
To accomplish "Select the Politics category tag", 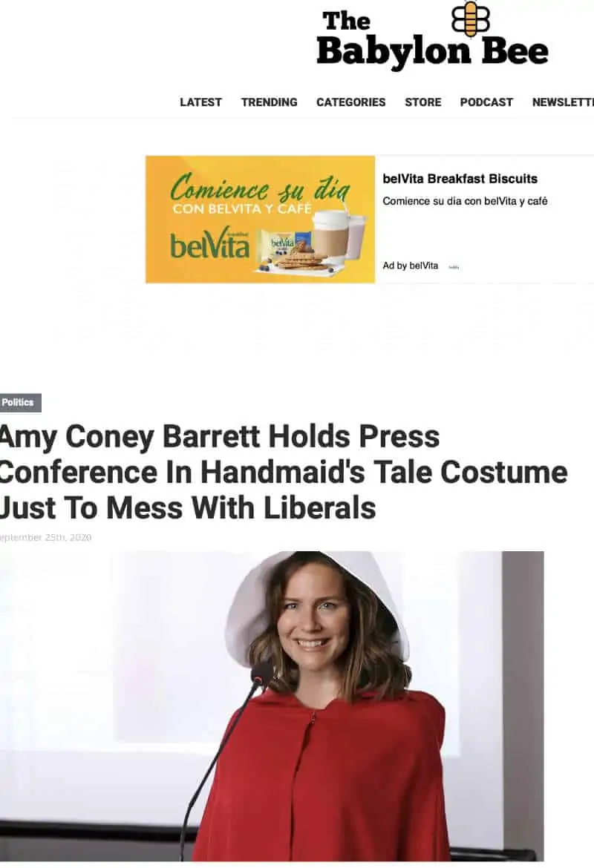I will coord(20,402).
